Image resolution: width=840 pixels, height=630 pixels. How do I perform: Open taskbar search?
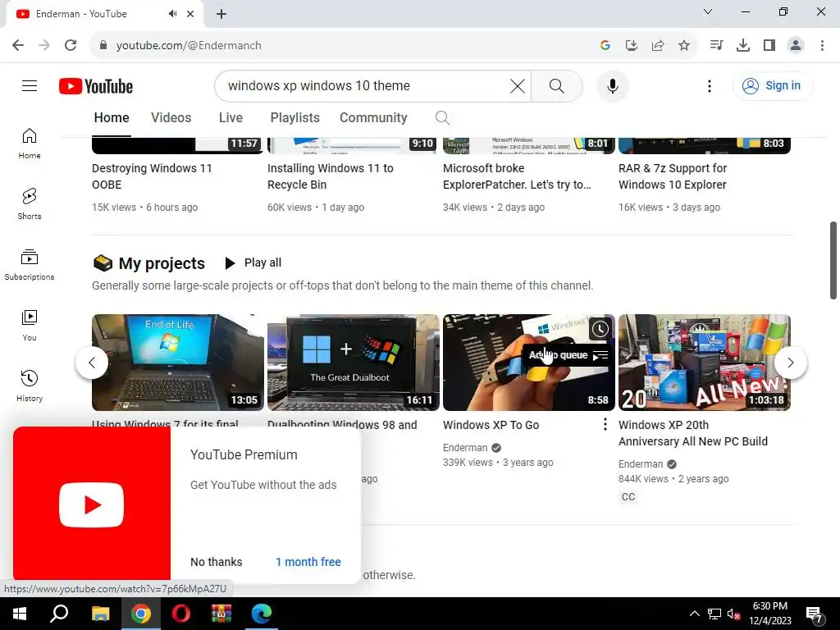click(x=59, y=614)
